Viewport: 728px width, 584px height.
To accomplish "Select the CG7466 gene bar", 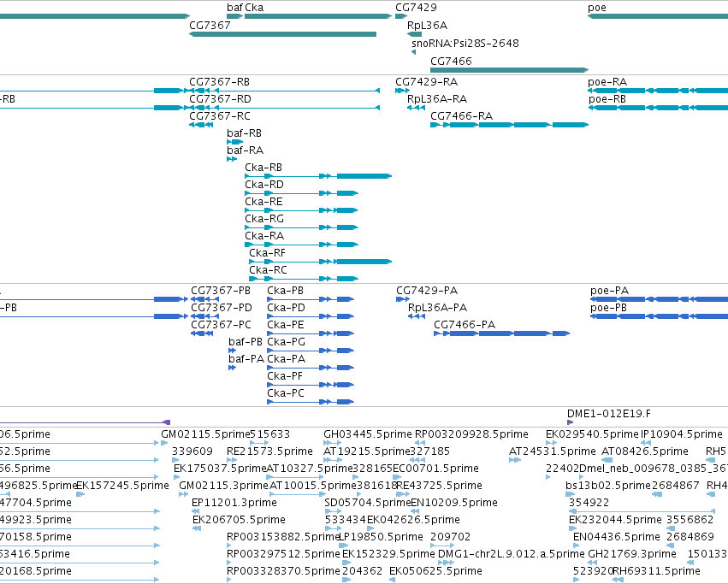I will 509,70.
